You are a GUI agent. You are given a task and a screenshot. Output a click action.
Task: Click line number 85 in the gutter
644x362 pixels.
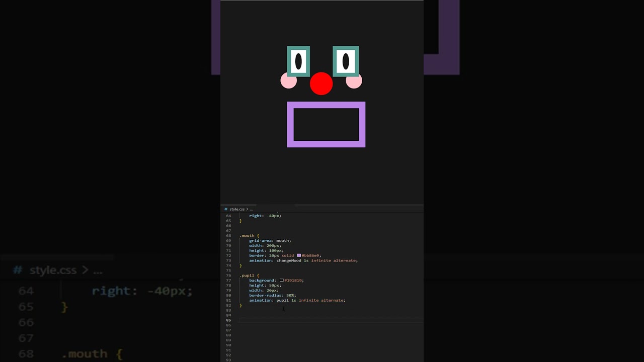click(228, 320)
